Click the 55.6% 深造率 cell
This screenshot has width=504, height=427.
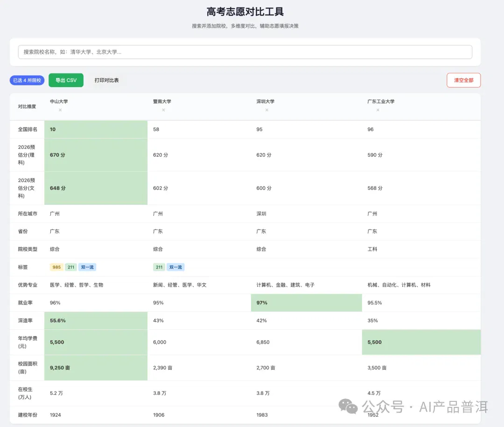(x=96, y=321)
